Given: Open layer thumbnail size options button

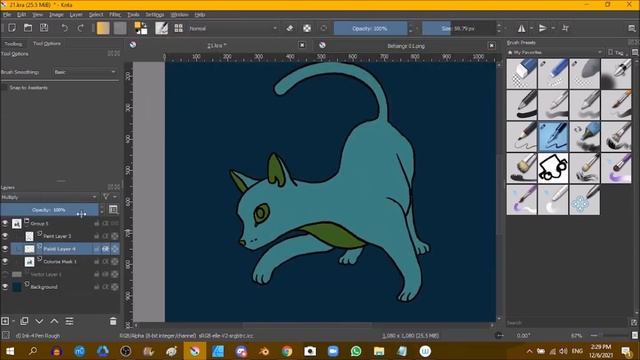Looking at the screenshot, I should (x=113, y=210).
